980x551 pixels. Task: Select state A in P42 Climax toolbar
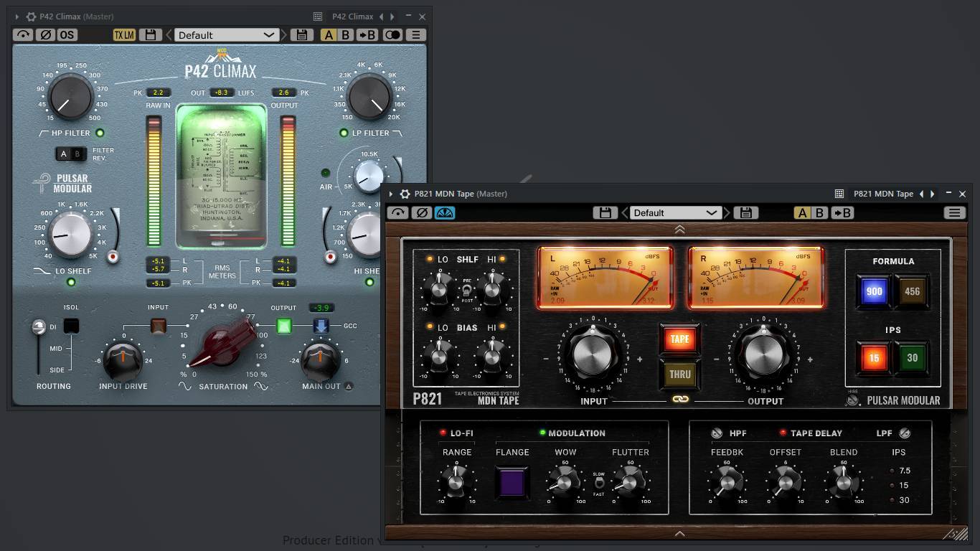click(329, 34)
